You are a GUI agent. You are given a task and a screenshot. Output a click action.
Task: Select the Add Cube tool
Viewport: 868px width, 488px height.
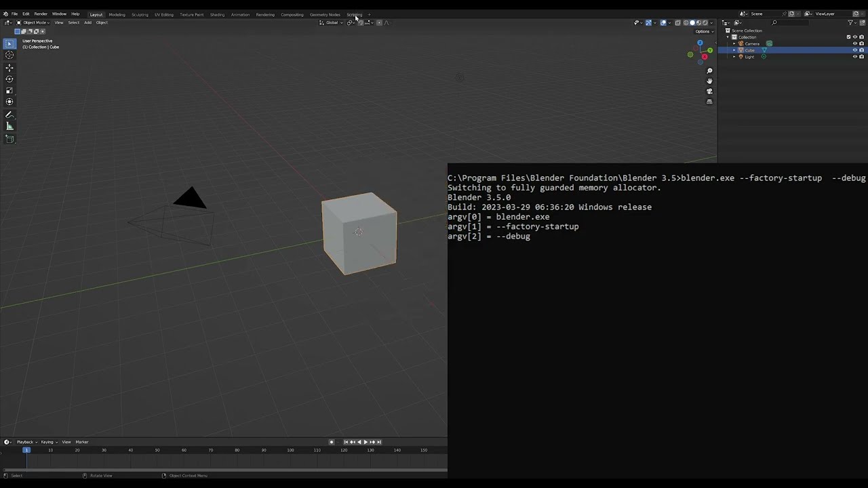point(9,139)
